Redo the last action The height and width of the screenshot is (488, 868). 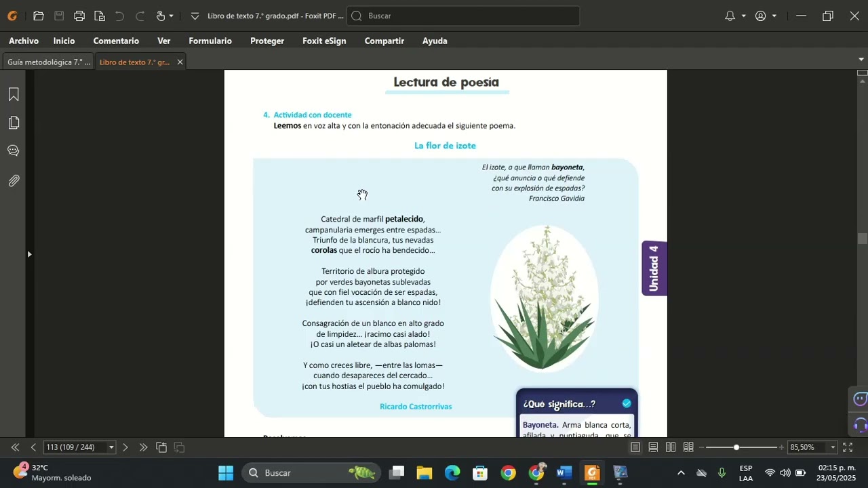pyautogui.click(x=140, y=16)
